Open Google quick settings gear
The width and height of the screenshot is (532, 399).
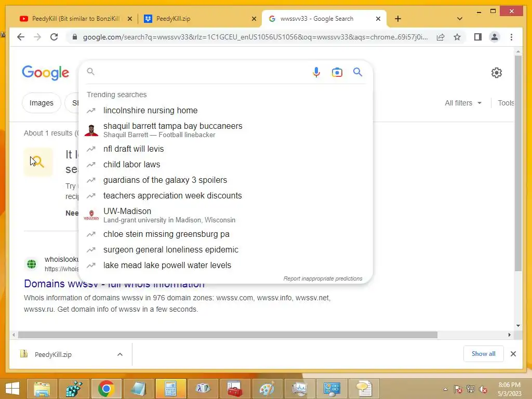coord(496,73)
